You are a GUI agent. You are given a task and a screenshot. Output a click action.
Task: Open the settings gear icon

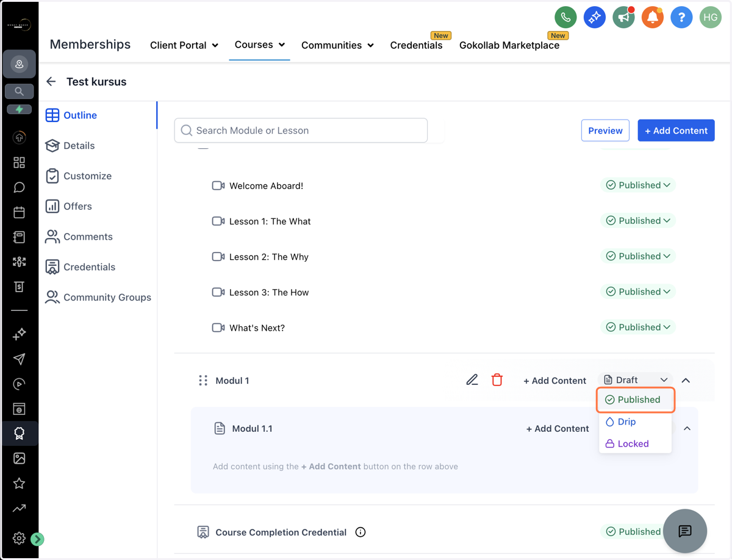(20, 538)
